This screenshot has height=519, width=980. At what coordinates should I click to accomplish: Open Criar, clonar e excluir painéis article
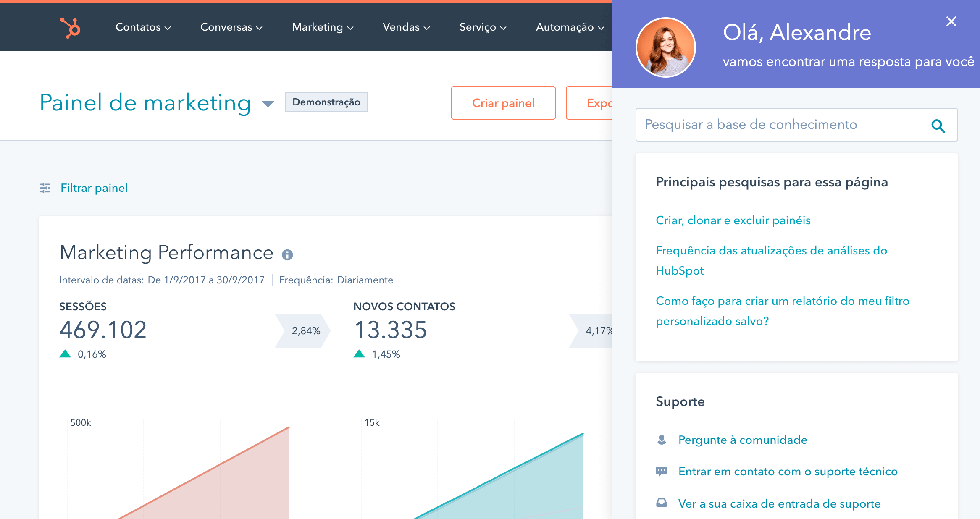coord(733,220)
